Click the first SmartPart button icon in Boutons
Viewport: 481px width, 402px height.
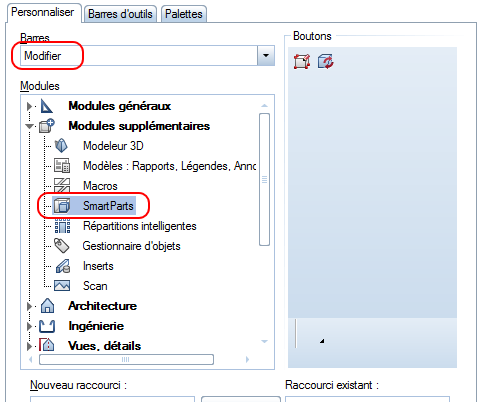point(302,62)
